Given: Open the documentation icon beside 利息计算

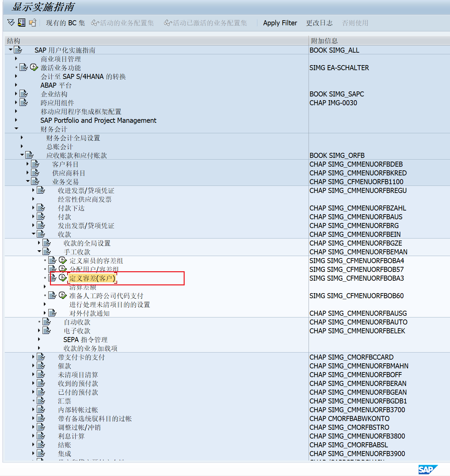Looking at the screenshot, I should pyautogui.click(x=41, y=436).
